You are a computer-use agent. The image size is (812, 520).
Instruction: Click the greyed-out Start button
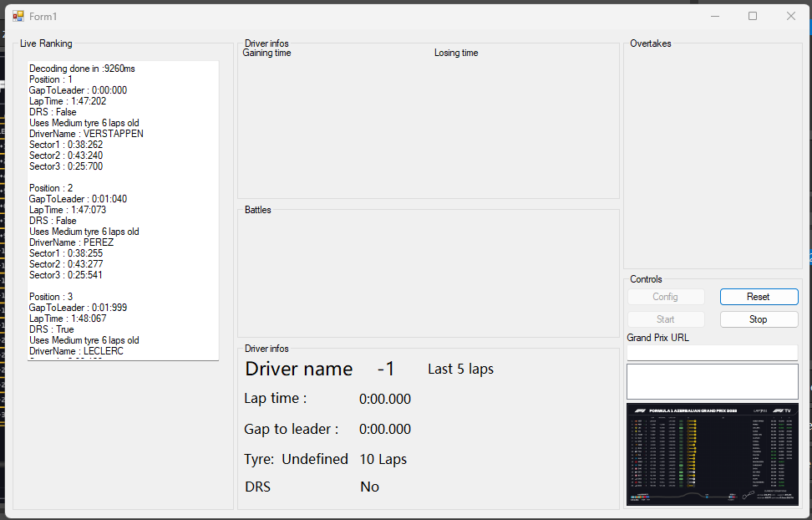(666, 319)
